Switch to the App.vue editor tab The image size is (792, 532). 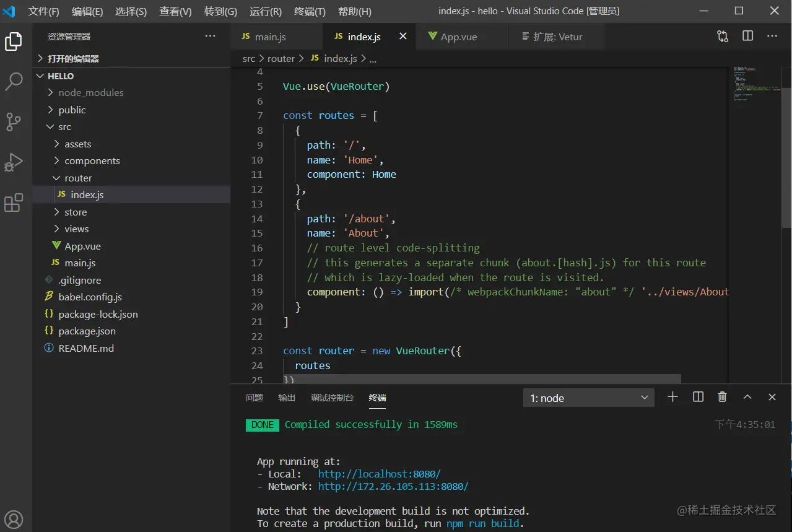click(x=461, y=37)
